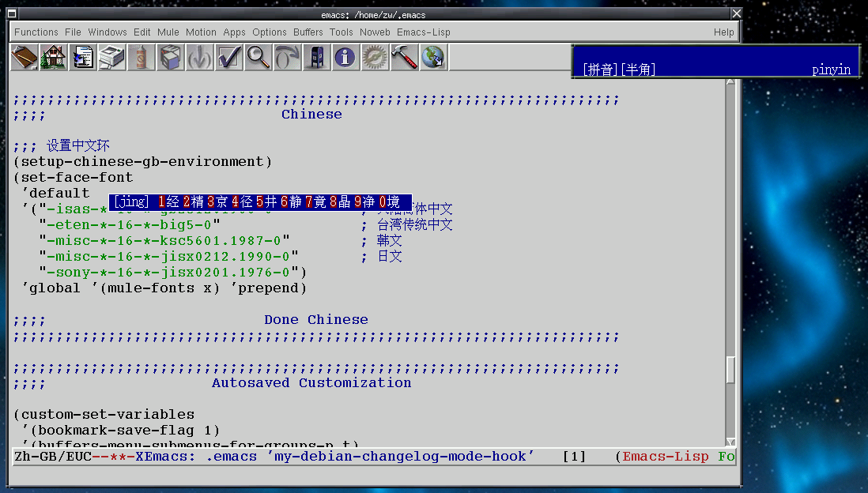The width and height of the screenshot is (868, 493).
Task: Click the magnifying glass search icon
Action: (x=258, y=58)
